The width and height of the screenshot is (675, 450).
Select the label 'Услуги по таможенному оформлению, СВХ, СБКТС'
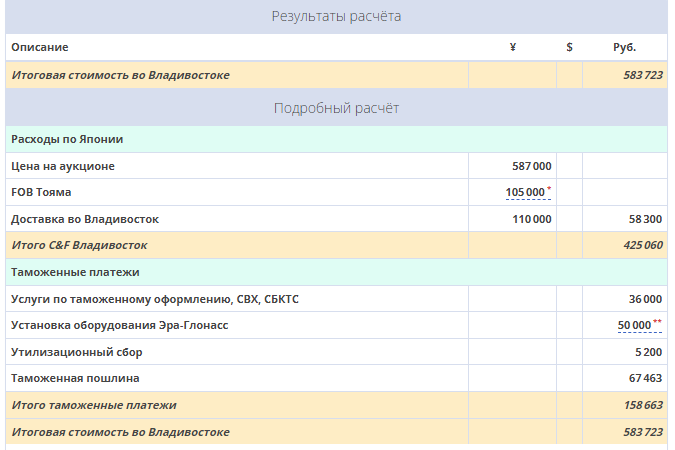pyautogui.click(x=155, y=299)
